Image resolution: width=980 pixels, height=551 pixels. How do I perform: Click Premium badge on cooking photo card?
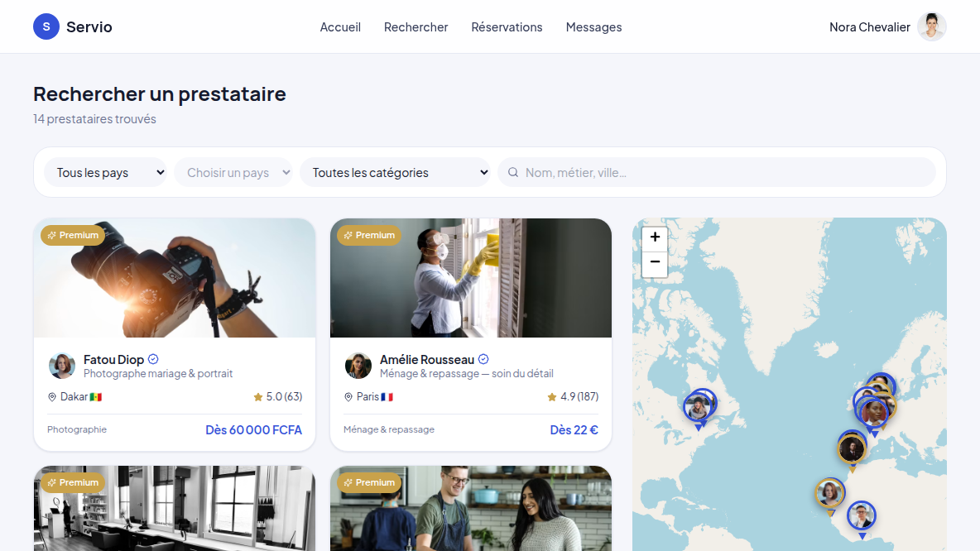(x=369, y=483)
